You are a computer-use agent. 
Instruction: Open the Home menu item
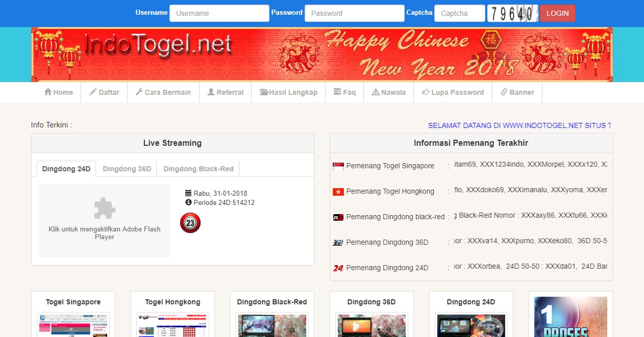(59, 92)
